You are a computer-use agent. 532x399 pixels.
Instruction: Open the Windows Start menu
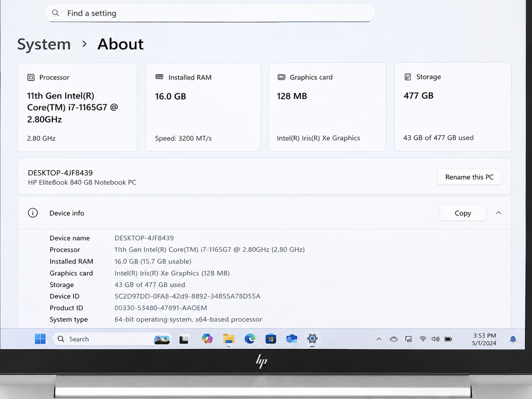40,339
